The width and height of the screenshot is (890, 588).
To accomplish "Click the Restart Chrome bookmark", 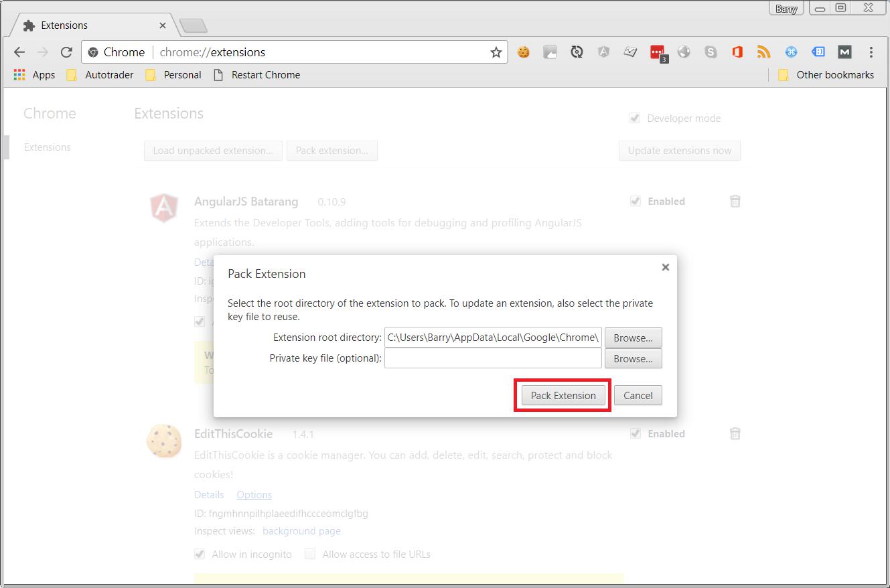I will (256, 75).
